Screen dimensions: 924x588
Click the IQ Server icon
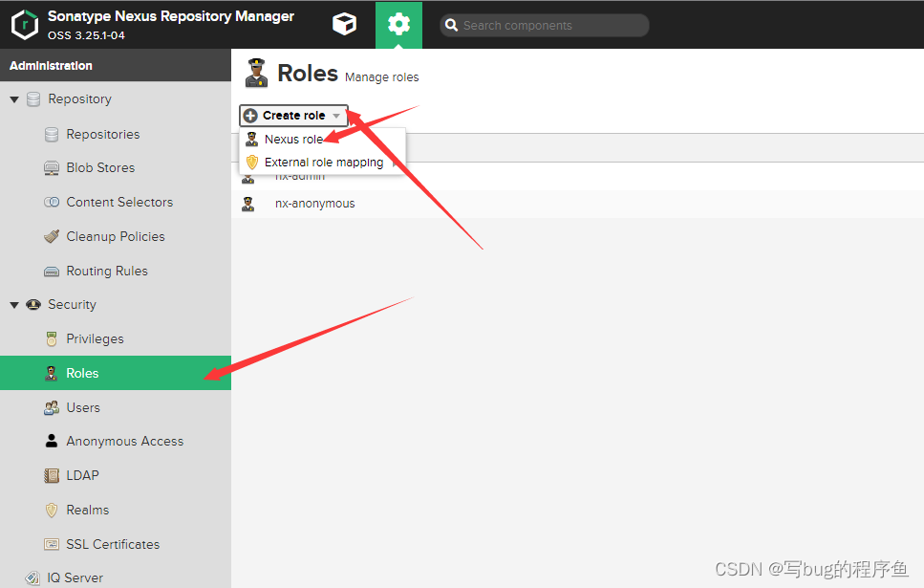[32, 578]
